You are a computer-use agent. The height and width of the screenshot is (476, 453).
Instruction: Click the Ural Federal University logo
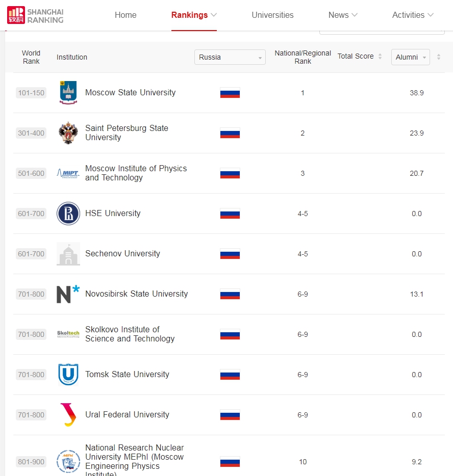[x=68, y=415]
